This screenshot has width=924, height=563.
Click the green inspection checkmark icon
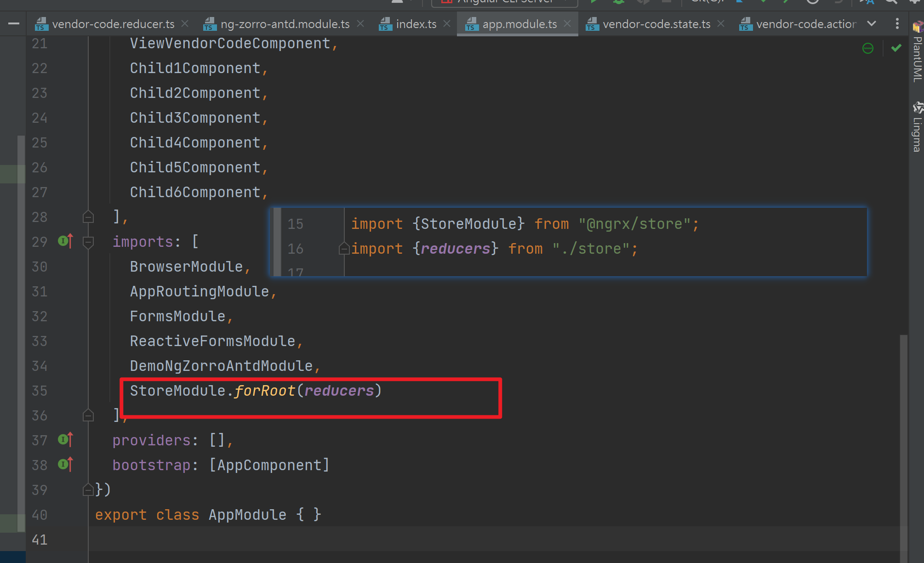(896, 48)
